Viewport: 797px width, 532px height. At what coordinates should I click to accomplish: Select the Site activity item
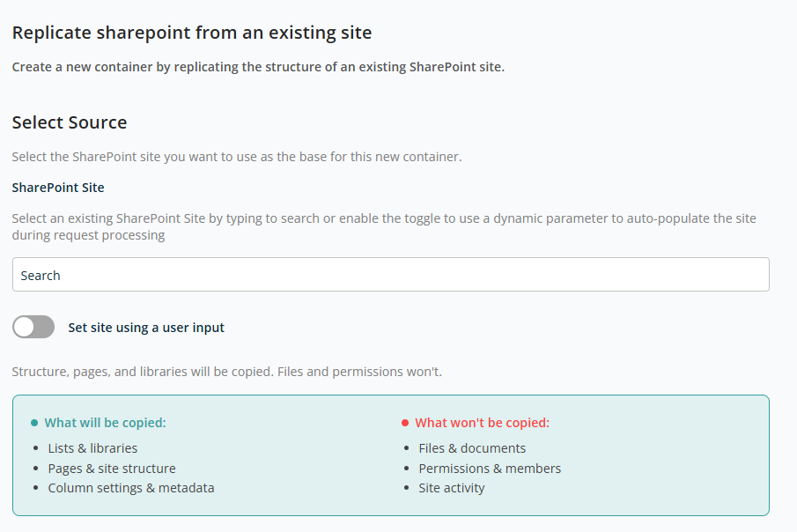click(x=452, y=488)
